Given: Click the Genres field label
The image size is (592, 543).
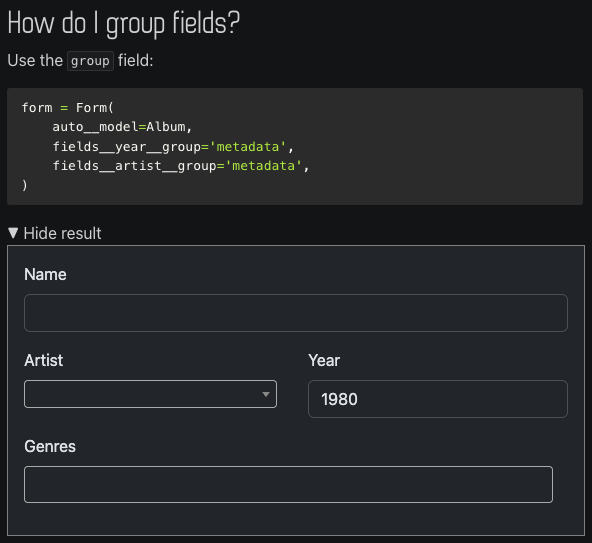Looking at the screenshot, I should click(50, 446).
